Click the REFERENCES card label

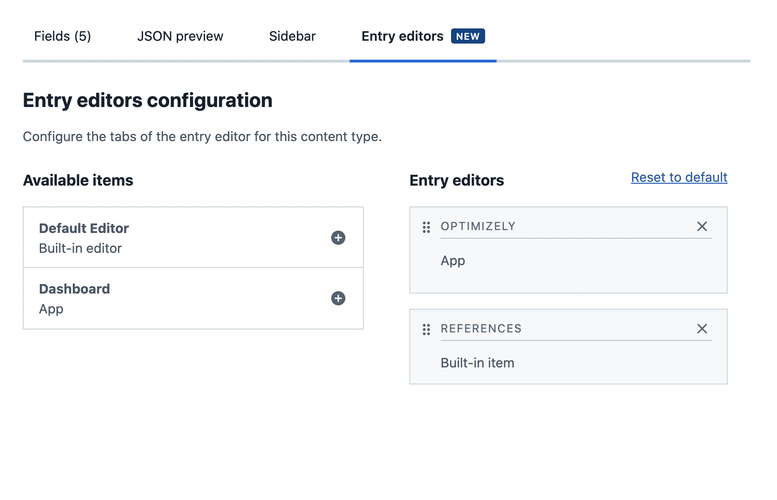(481, 329)
